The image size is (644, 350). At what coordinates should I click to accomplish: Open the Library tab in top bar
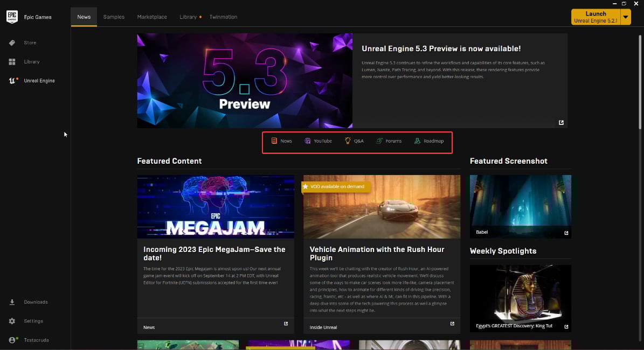point(188,17)
